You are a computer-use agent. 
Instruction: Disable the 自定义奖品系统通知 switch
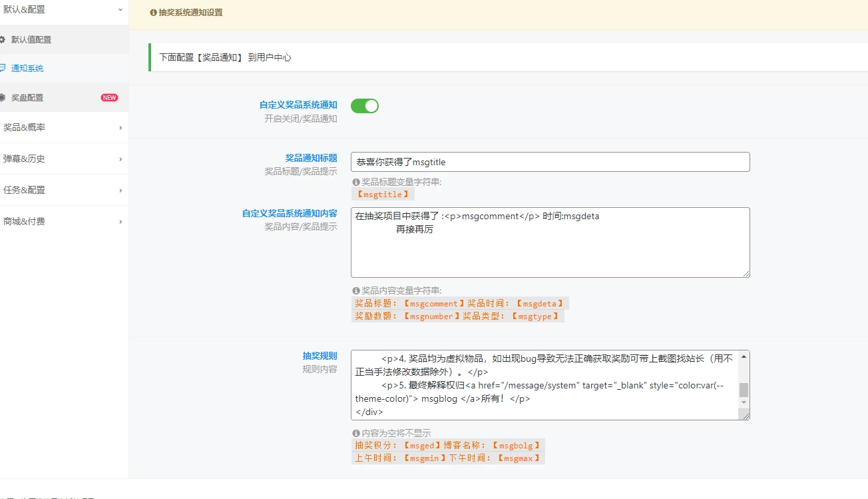coord(364,105)
